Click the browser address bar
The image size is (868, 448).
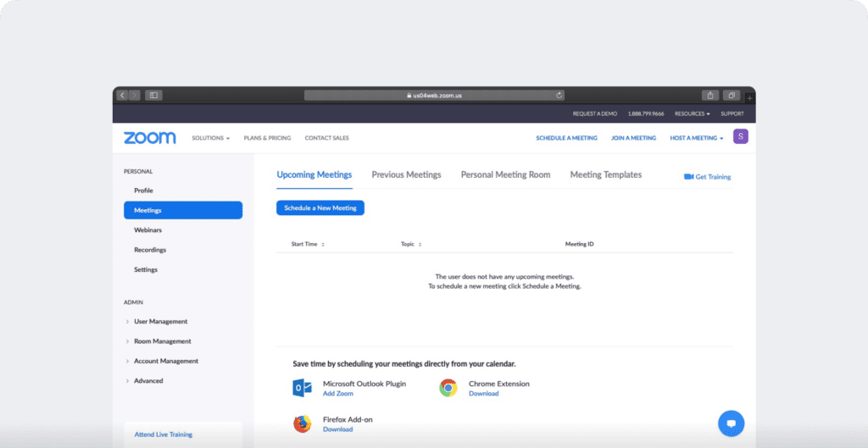(x=434, y=96)
